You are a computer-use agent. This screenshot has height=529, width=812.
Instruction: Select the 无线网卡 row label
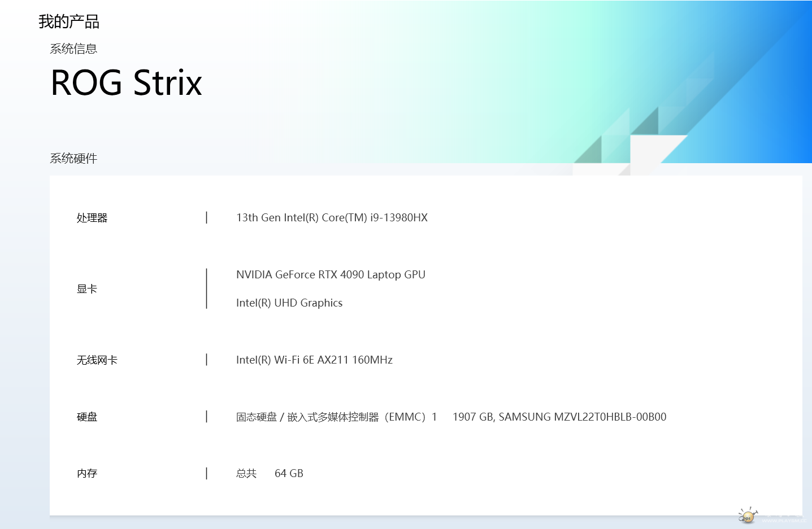tap(97, 360)
